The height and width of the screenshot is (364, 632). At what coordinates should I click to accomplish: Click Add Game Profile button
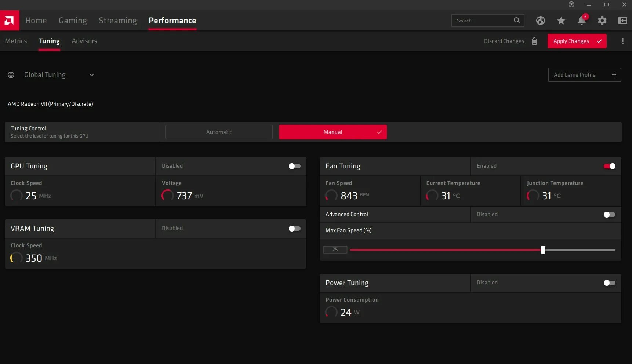click(x=584, y=75)
